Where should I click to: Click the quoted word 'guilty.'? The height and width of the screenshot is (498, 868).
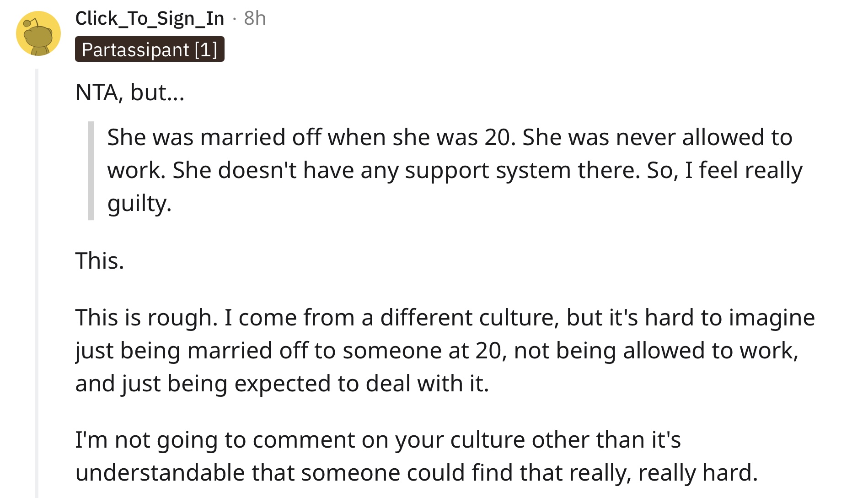139,203
